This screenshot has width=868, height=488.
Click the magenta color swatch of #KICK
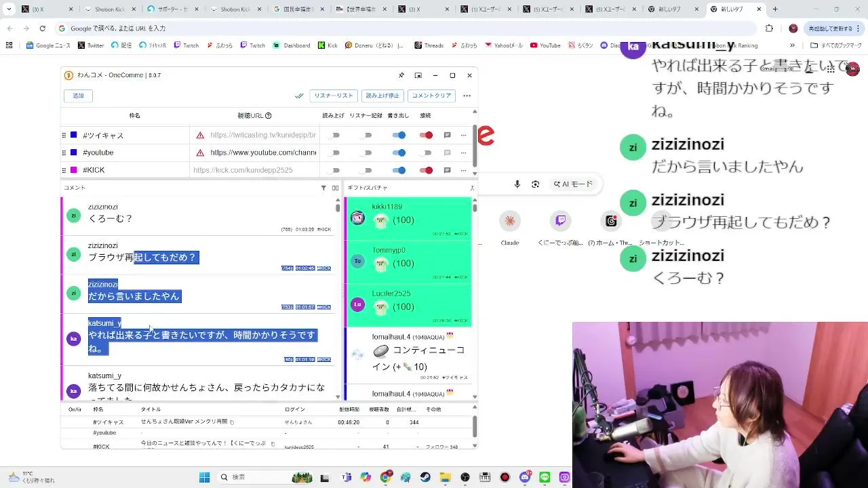click(x=74, y=170)
